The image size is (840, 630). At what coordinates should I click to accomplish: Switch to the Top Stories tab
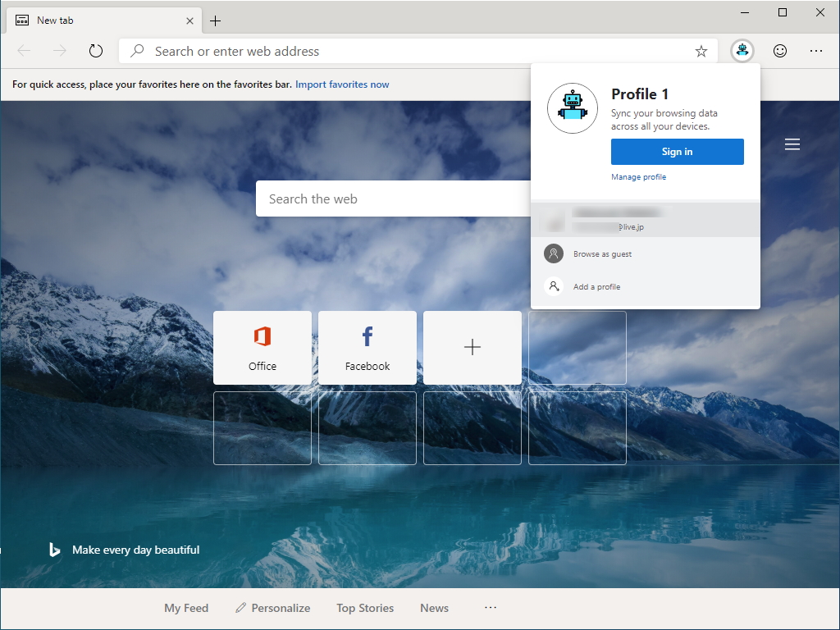tap(365, 608)
